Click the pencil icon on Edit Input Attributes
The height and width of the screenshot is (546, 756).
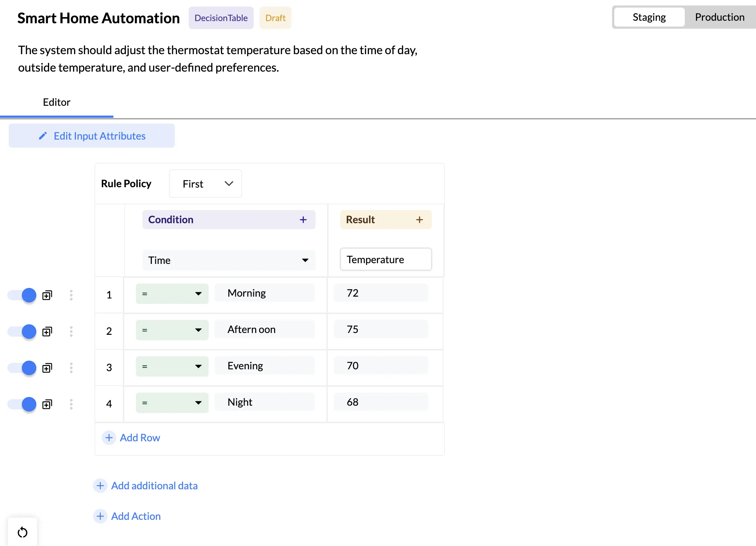(x=43, y=136)
